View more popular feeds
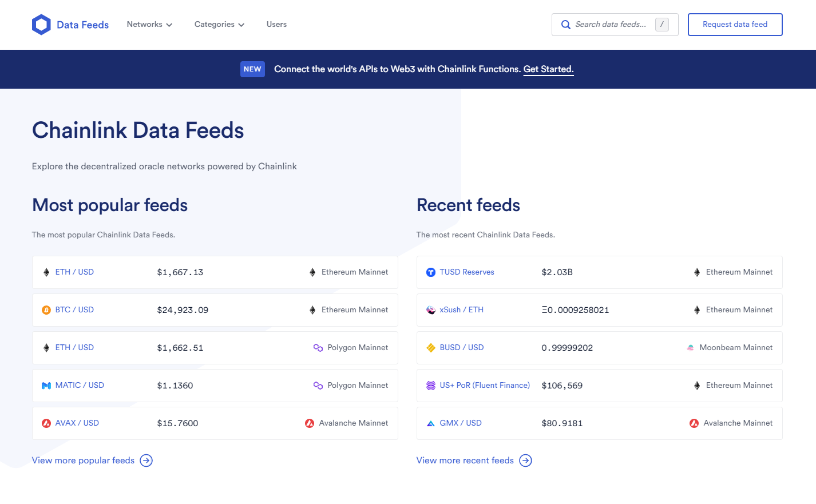The image size is (816, 504). (x=83, y=460)
